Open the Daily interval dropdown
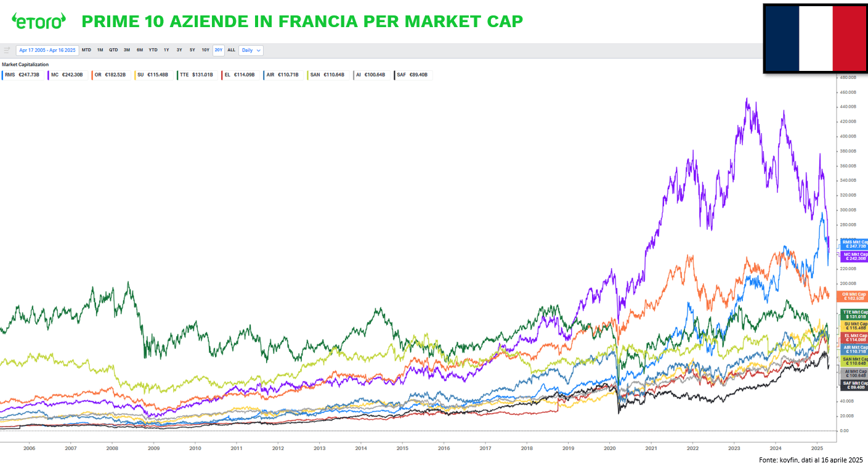 point(251,50)
